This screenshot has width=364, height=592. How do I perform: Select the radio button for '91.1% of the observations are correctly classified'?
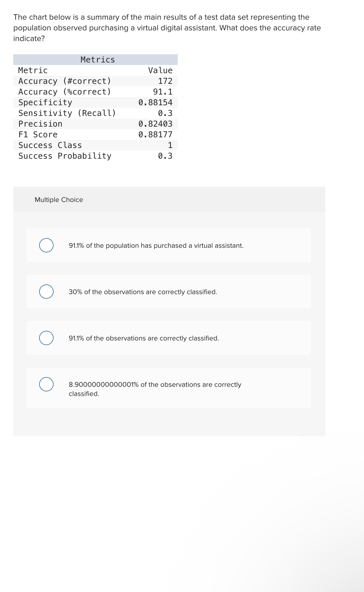coord(46,338)
